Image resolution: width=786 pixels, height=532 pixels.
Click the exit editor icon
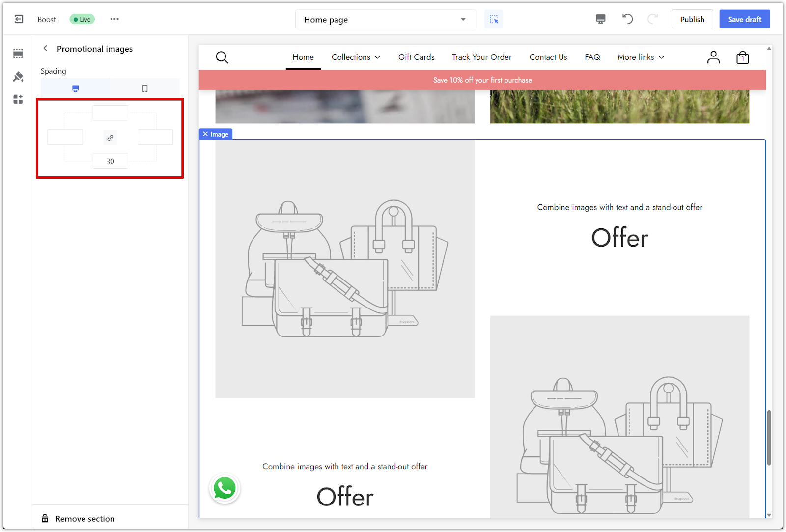(19, 19)
